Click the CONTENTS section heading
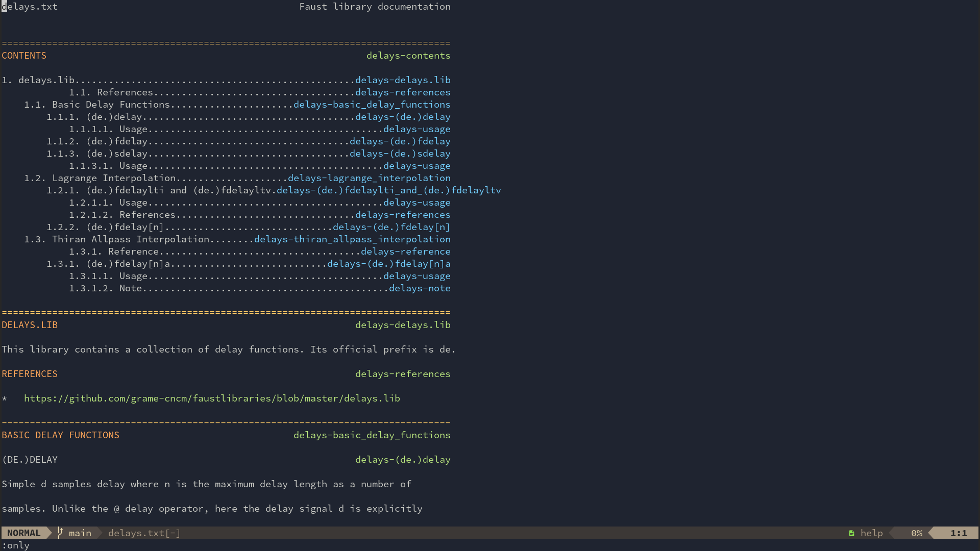Viewport: 980px width, 551px height. coord(24,56)
